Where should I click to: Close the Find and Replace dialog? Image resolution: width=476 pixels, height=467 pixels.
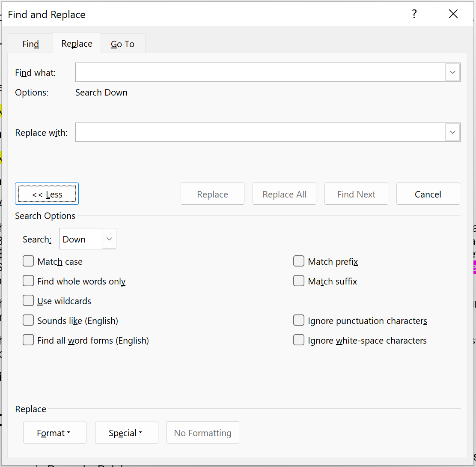(453, 14)
